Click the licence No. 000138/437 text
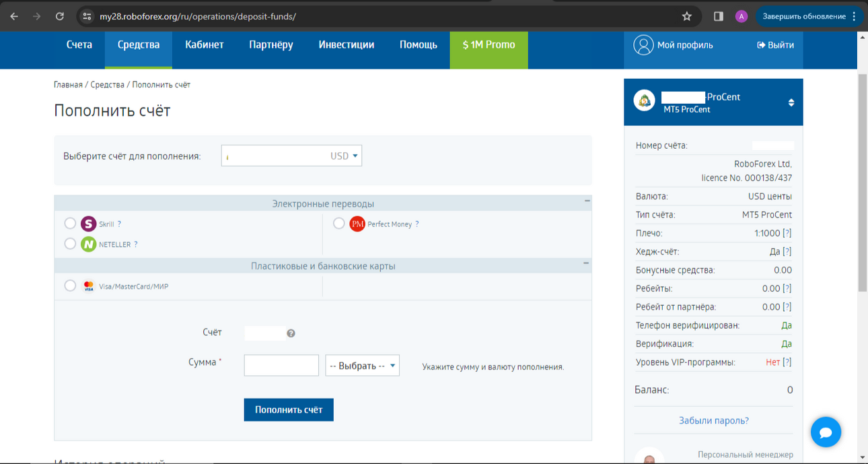The image size is (868, 464). point(747,178)
